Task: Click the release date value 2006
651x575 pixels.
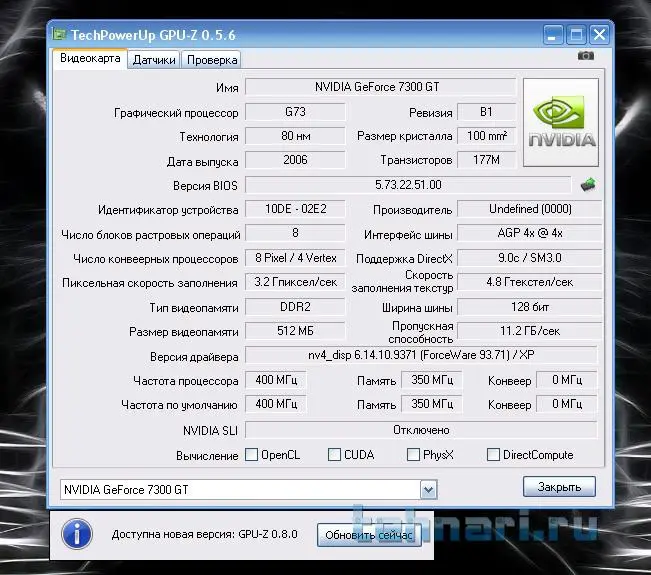Action: (295, 160)
